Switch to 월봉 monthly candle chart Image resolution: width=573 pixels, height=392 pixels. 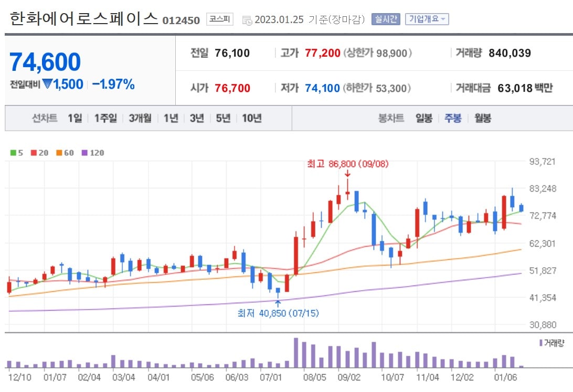click(x=483, y=118)
